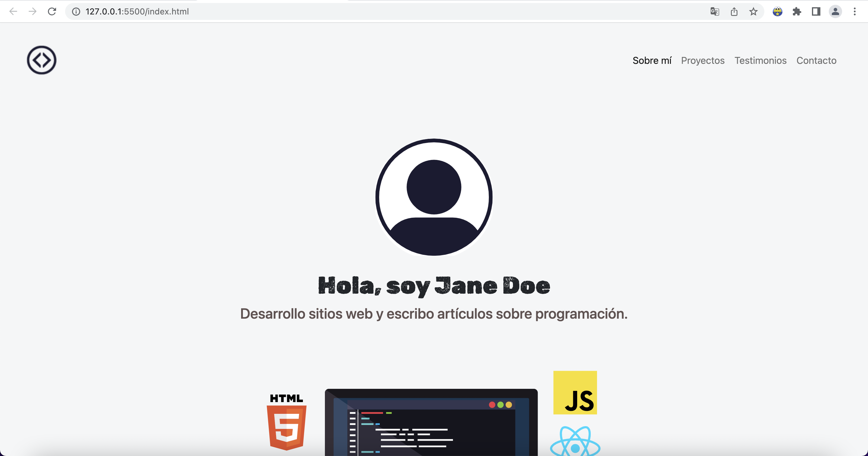This screenshot has height=456, width=868.
Task: Select Sobre mí in the navigation
Action: point(652,61)
